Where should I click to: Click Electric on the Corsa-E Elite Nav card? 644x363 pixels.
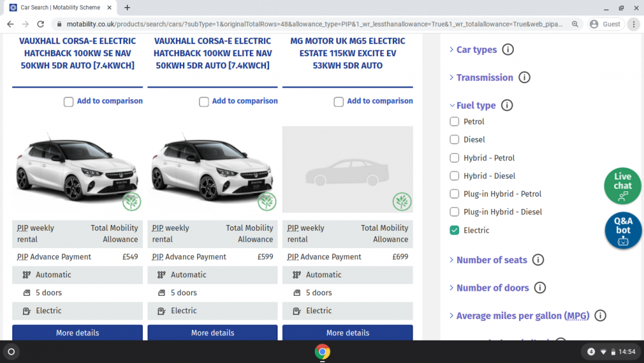(184, 311)
